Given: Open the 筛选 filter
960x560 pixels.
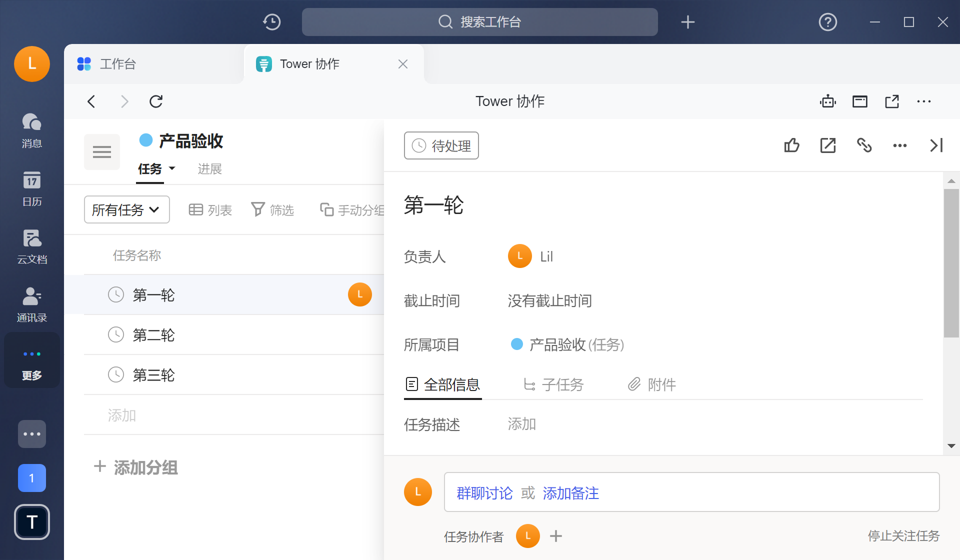Looking at the screenshot, I should [x=272, y=210].
